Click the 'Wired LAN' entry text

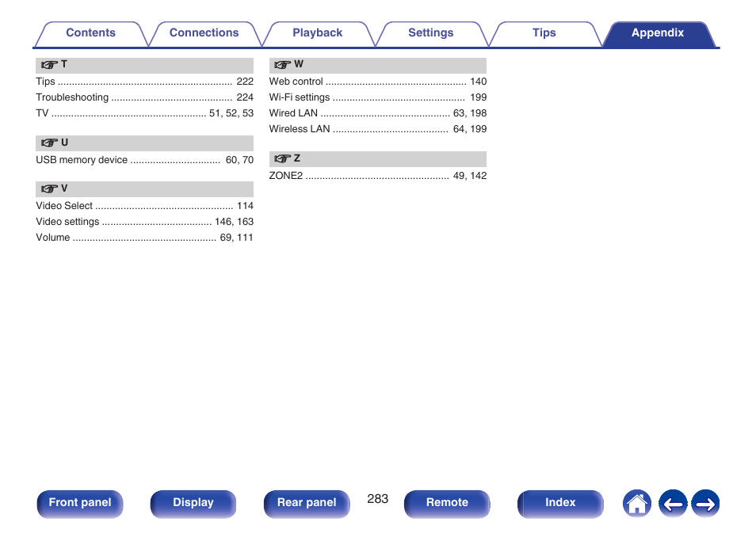293,113
